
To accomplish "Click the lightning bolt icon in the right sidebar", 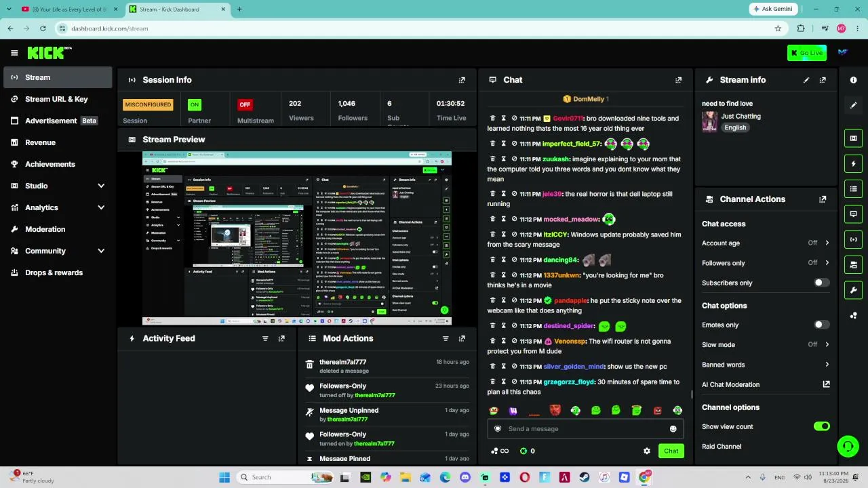I will point(853,163).
